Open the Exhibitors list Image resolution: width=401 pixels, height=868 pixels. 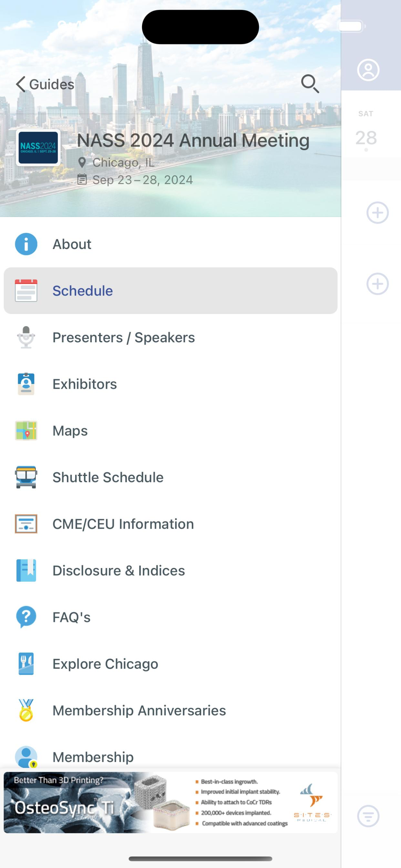(x=170, y=384)
